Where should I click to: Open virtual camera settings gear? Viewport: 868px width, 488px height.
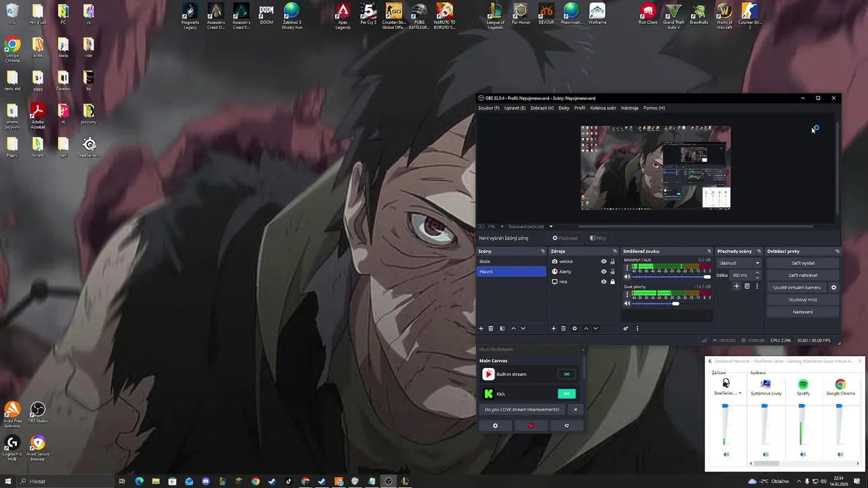coord(834,287)
